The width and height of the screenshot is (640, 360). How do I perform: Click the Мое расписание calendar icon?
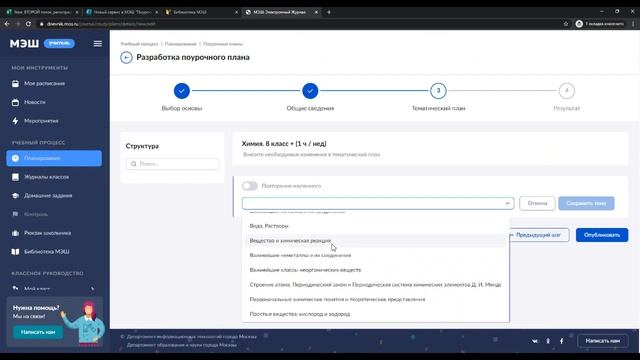(15, 83)
